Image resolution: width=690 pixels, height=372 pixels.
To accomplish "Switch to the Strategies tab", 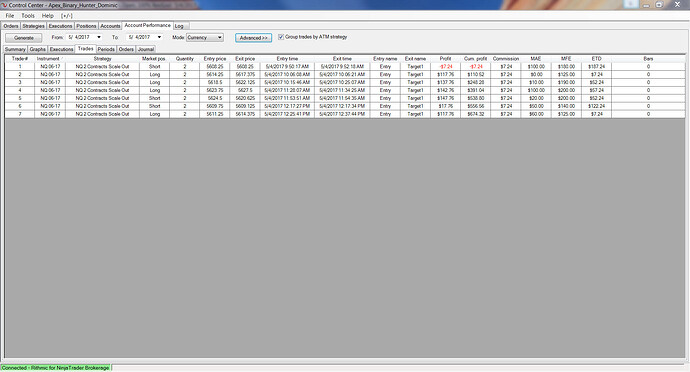I will pos(33,26).
